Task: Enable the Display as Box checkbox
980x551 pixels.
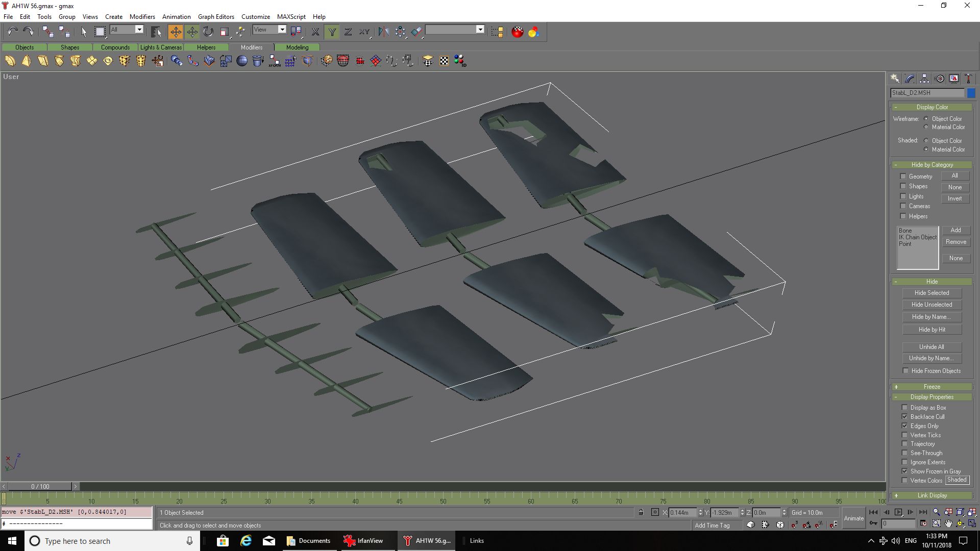Action: click(905, 408)
